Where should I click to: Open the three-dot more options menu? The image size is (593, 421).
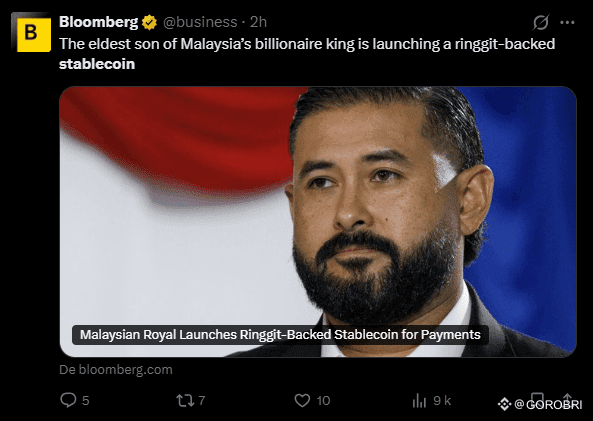(567, 23)
